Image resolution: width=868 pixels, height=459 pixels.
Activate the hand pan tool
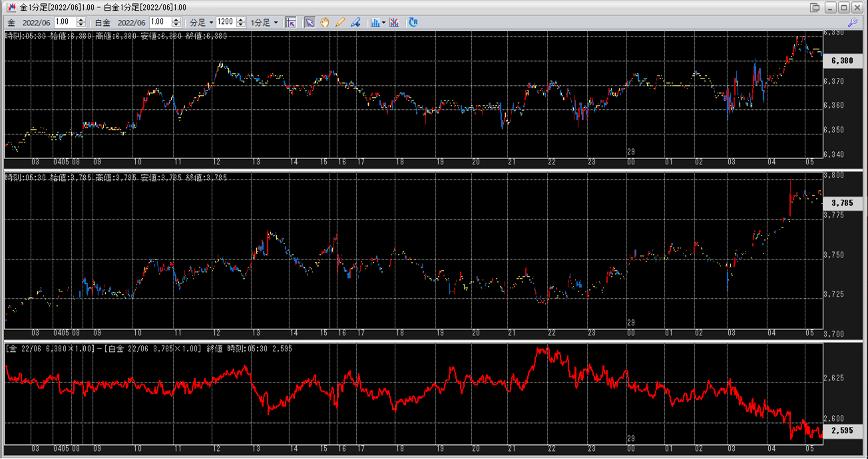pos(325,22)
